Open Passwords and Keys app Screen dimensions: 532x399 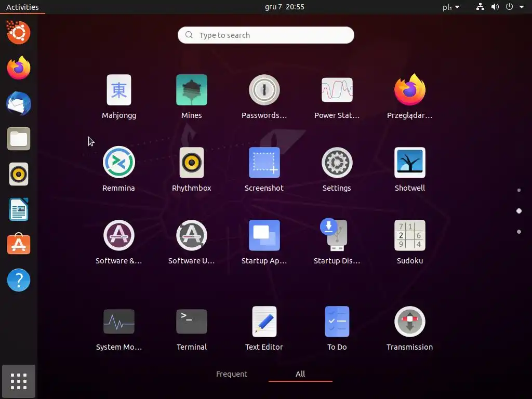coord(264,96)
